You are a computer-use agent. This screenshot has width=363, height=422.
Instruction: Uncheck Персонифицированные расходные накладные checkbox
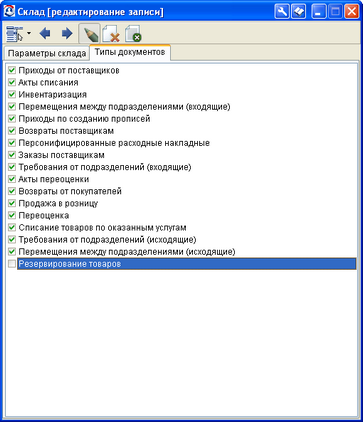tap(12, 143)
